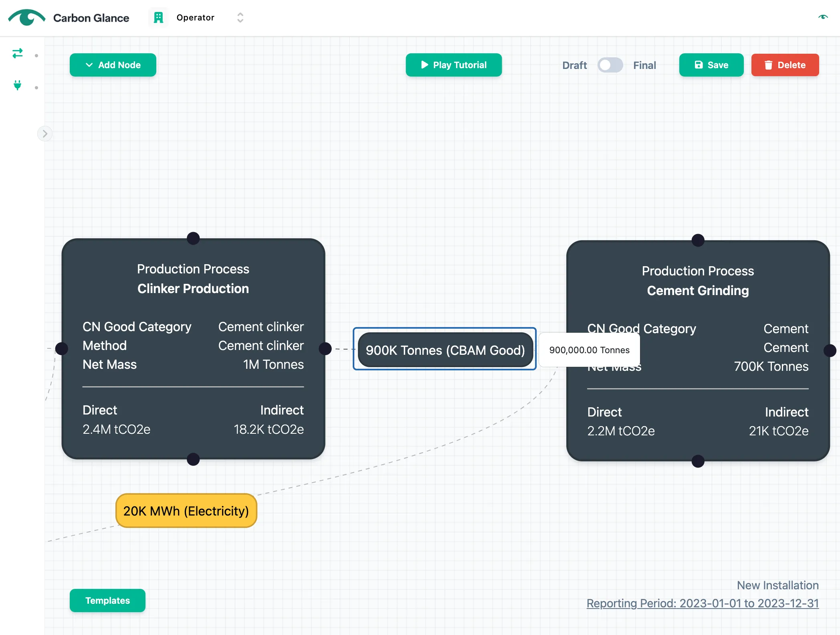The height and width of the screenshot is (635, 840).
Task: Click the left handle of Clinker Production node
Action: point(62,349)
